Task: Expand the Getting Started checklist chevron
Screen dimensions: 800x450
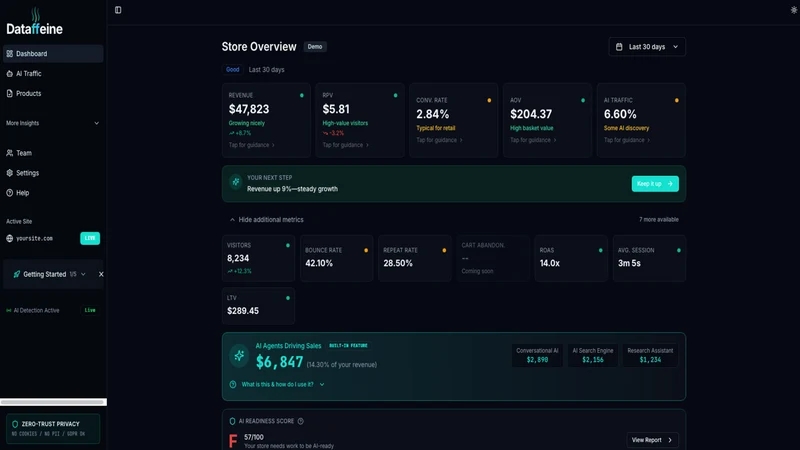Action: (x=83, y=274)
